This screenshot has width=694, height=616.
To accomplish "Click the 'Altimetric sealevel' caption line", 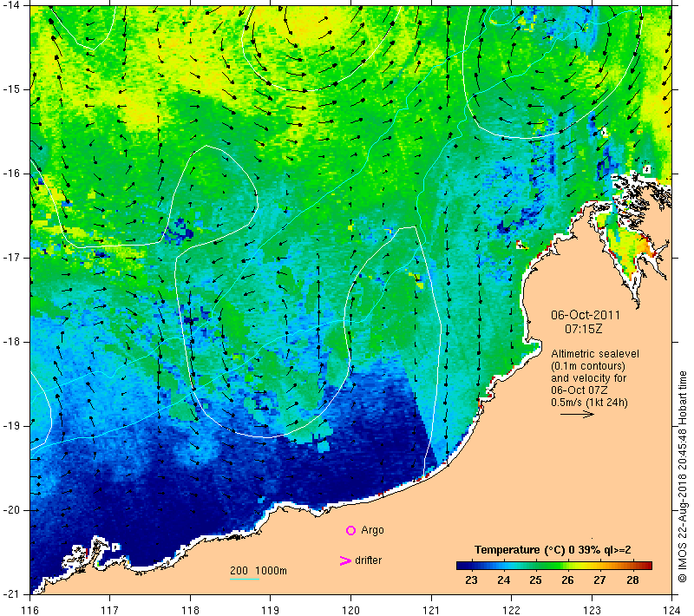I will point(595,354).
